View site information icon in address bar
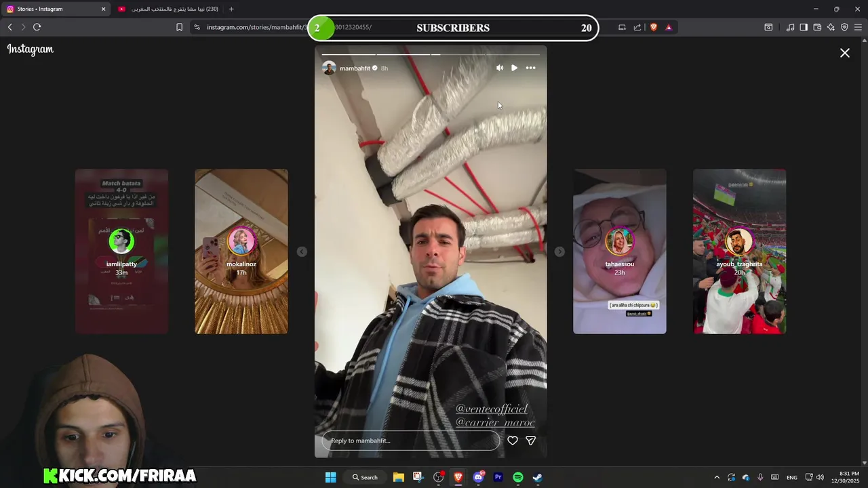Screen dimensions: 868x488 pos(197,27)
